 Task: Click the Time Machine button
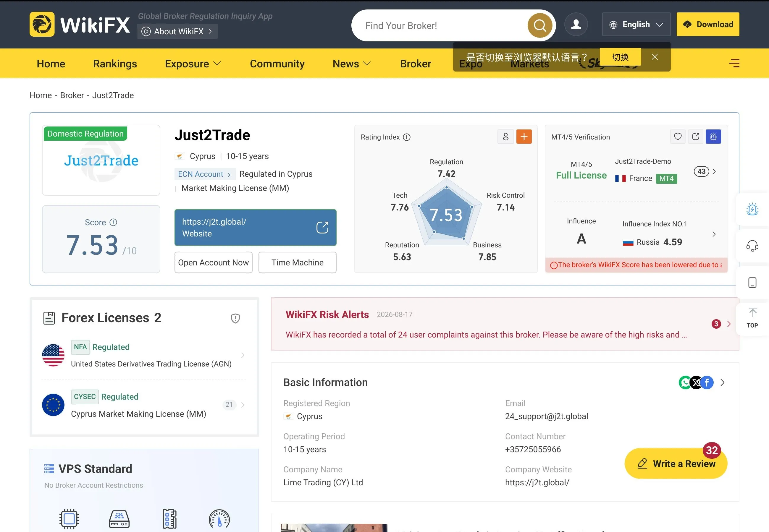298,263
